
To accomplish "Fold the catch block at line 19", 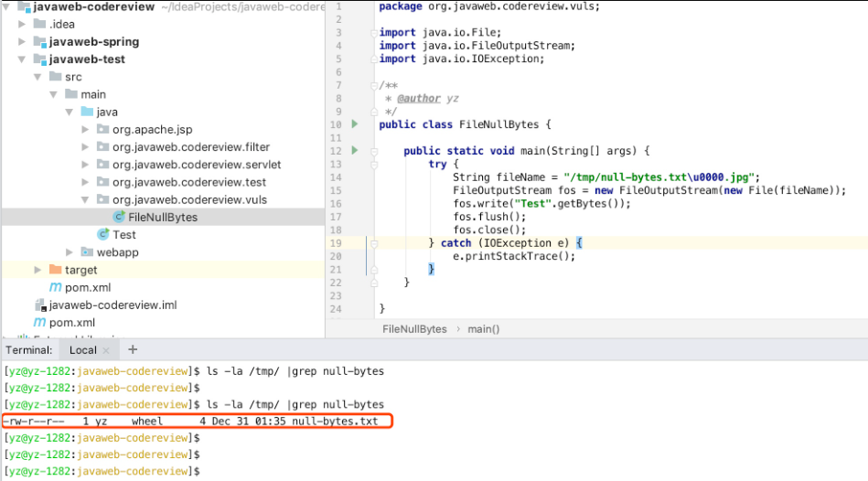I will (374, 243).
